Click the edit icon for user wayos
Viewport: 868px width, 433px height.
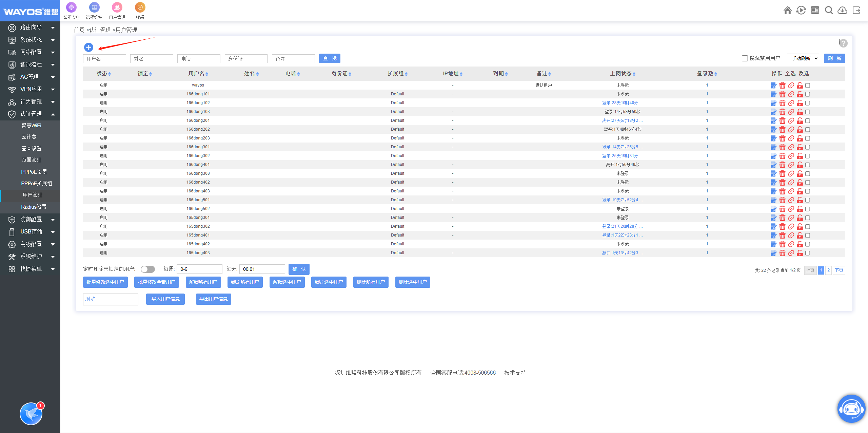point(773,86)
